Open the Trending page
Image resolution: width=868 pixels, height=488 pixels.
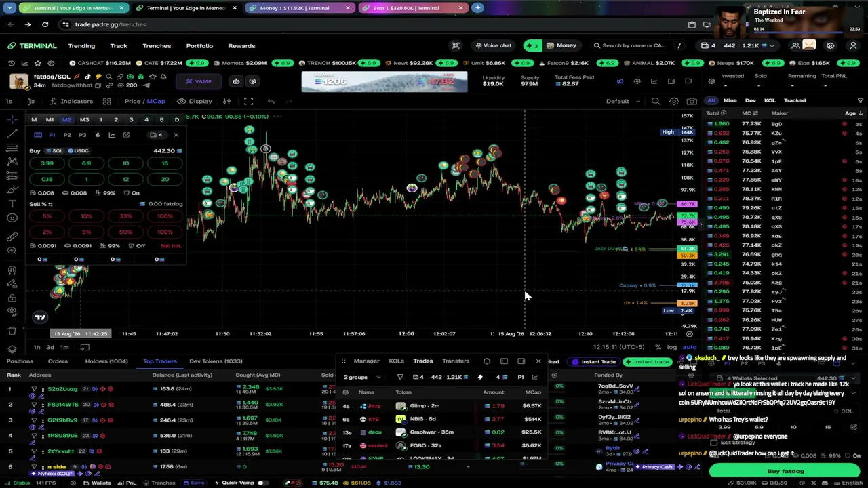pyautogui.click(x=81, y=46)
